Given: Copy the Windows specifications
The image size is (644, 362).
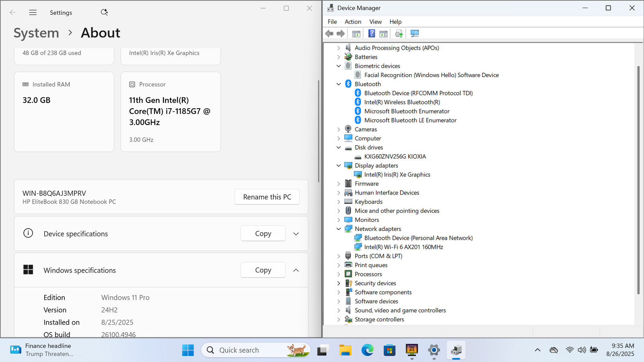Looking at the screenshot, I should pos(263,270).
